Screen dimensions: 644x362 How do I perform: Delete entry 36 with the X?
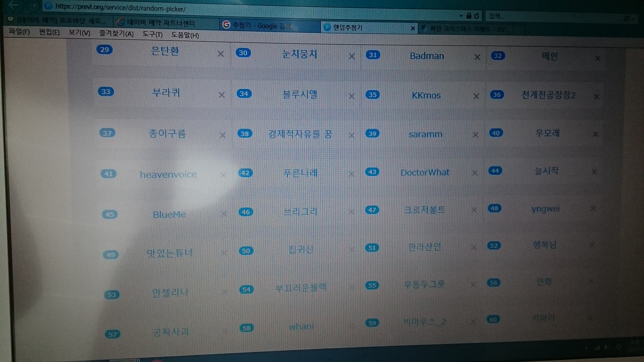click(x=596, y=96)
